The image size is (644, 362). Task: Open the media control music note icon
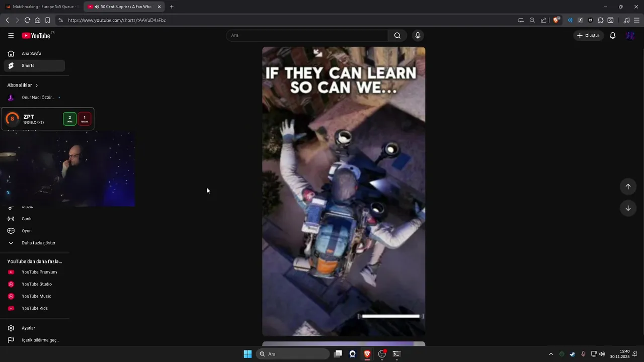626,20
